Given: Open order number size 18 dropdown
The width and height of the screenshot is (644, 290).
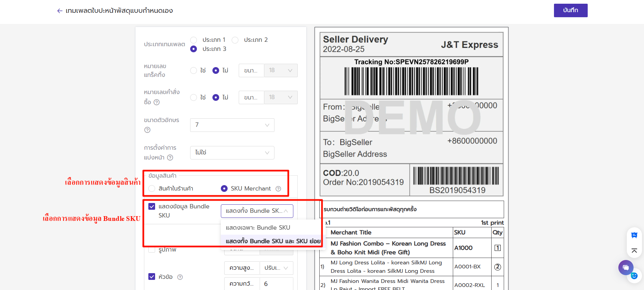Looking at the screenshot, I should 281,97.
